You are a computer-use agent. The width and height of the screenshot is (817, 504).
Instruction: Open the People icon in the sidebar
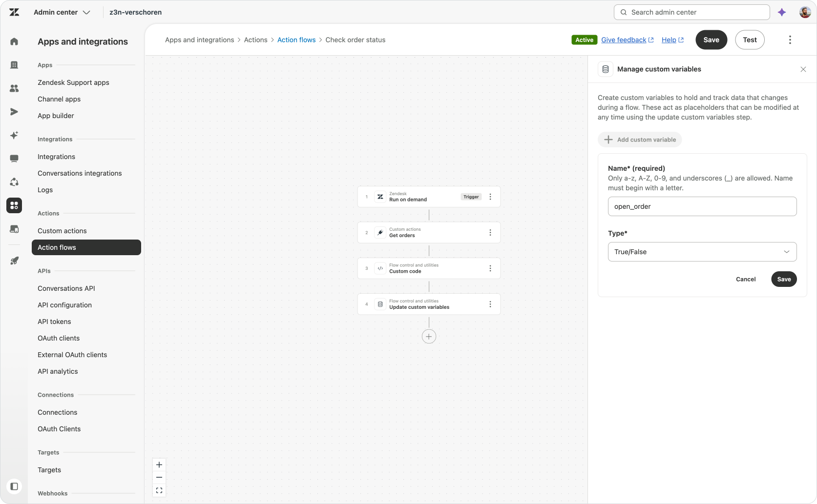[x=14, y=88]
